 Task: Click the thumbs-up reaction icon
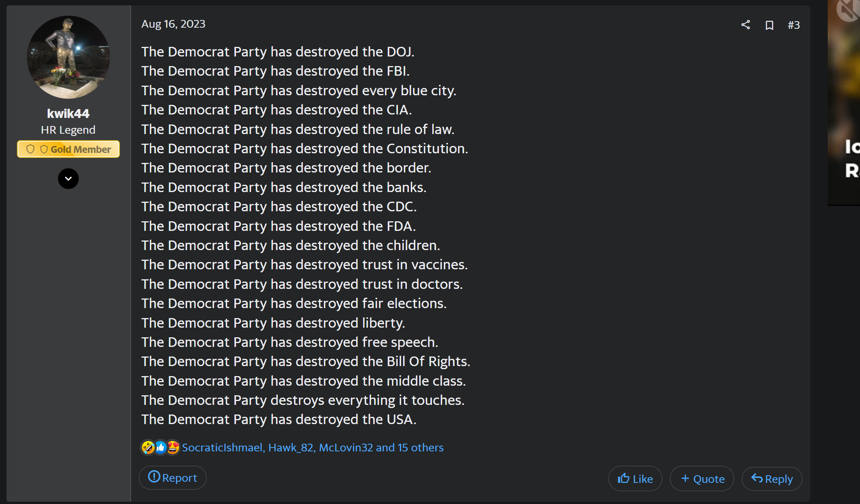click(161, 448)
